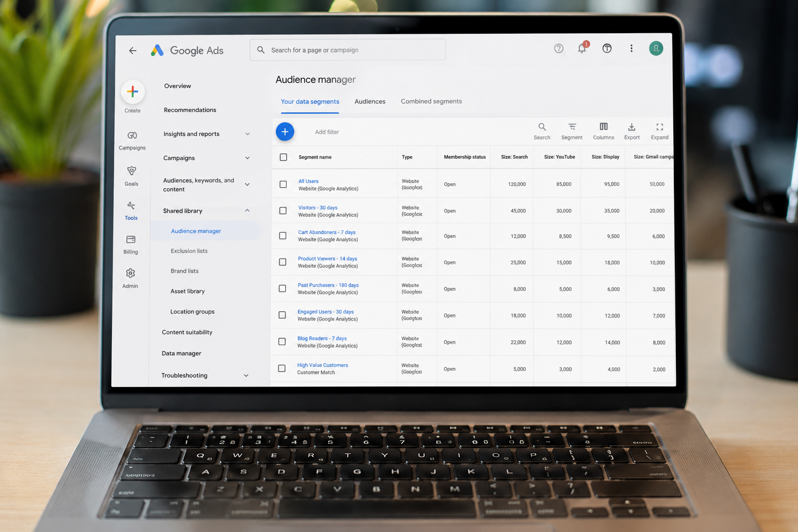Click the Size: YouTube column header
This screenshot has width=798, height=532.
[560, 157]
